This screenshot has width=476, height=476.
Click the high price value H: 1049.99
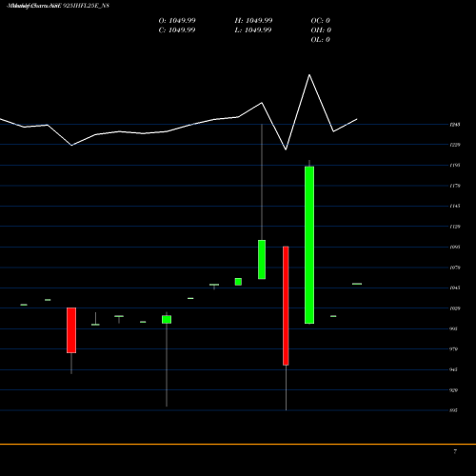click(253, 21)
